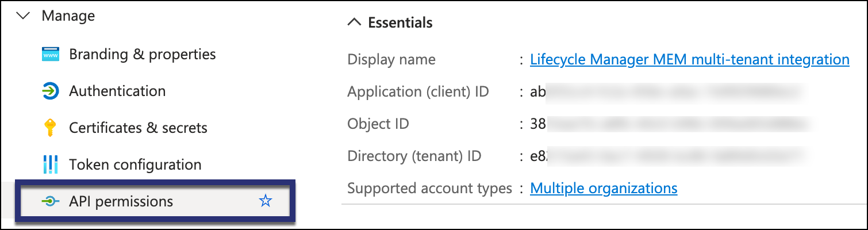Open Token configuration menu item

pyautogui.click(x=135, y=165)
